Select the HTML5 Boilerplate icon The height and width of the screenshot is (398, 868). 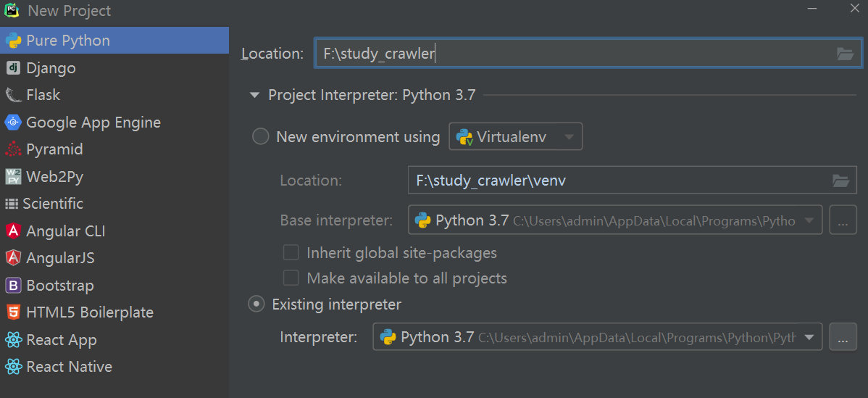tap(13, 312)
